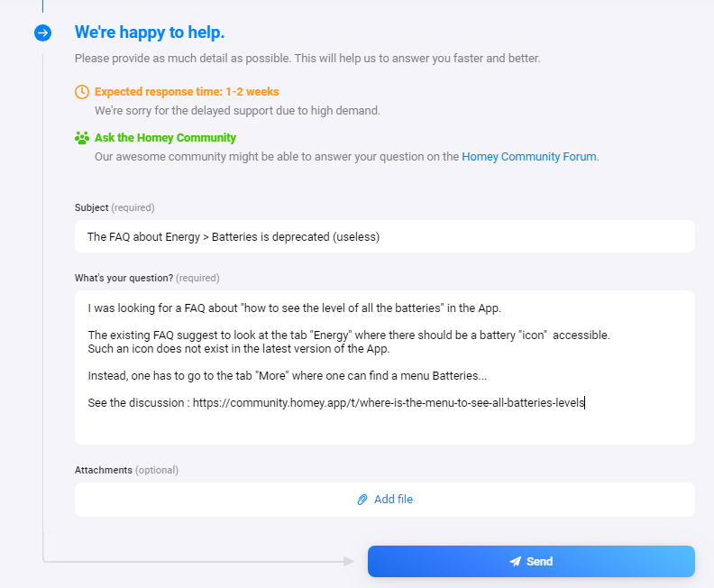Click the "Please provide as much detail" sentence
Screen dimensions: 714x588
tap(307, 59)
